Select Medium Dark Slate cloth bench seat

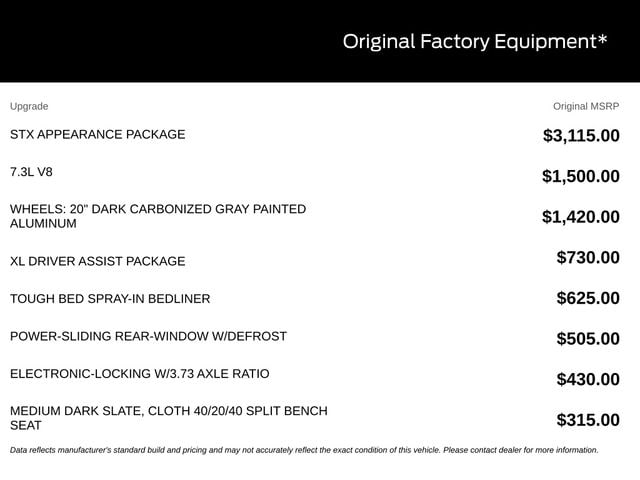(169, 418)
